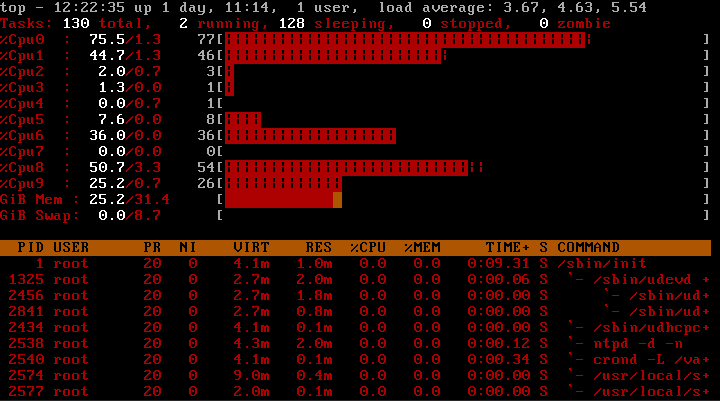Select the %Cpu2 label

(22, 72)
